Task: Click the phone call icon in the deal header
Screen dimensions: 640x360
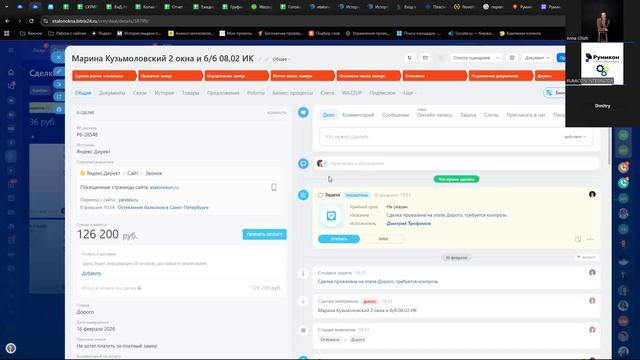Action: click(409, 58)
